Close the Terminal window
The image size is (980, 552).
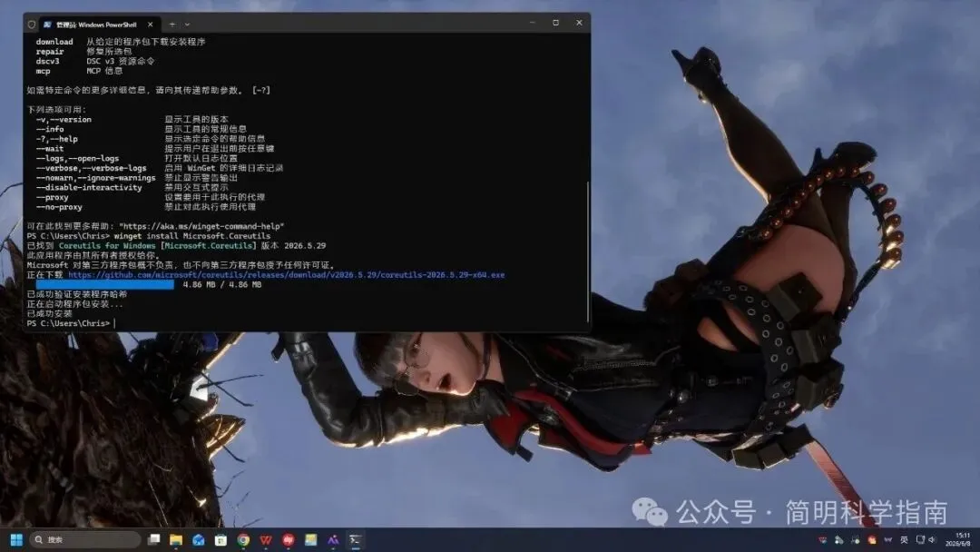point(579,23)
